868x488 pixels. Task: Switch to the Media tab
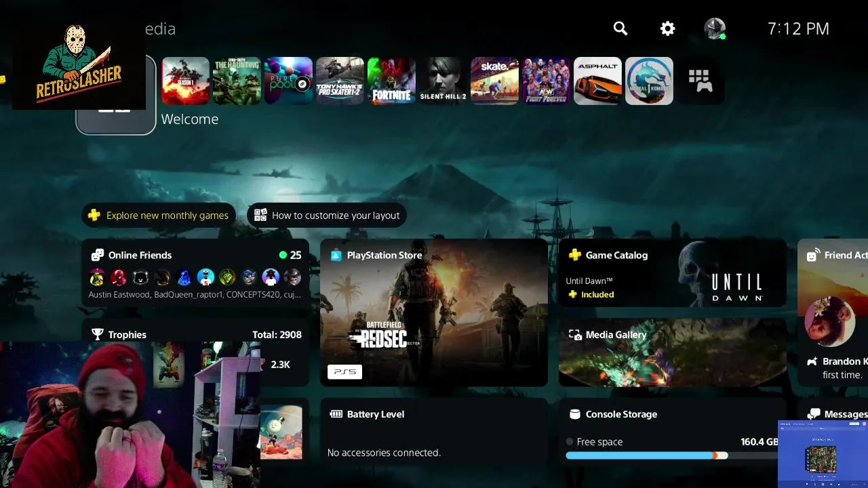coord(161,28)
